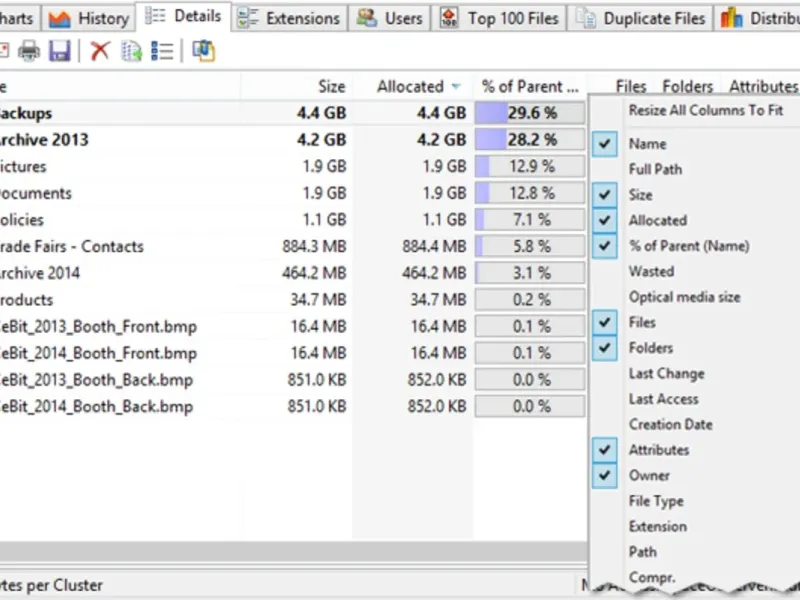Click the Files column header
800x600 pixels.
[631, 86]
